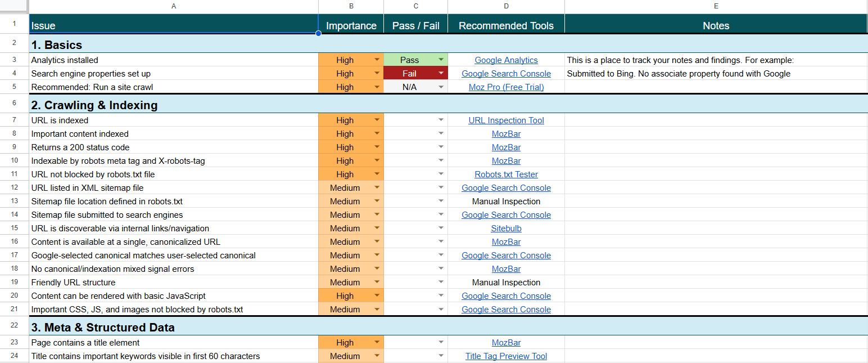
Task: Open the Robots.txt Tester link
Action: point(506,174)
